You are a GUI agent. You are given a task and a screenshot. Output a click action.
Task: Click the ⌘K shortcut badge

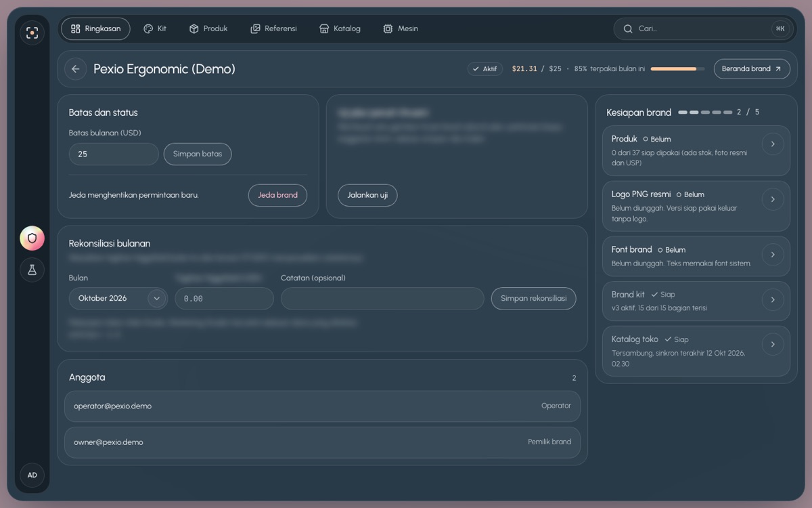click(x=780, y=28)
